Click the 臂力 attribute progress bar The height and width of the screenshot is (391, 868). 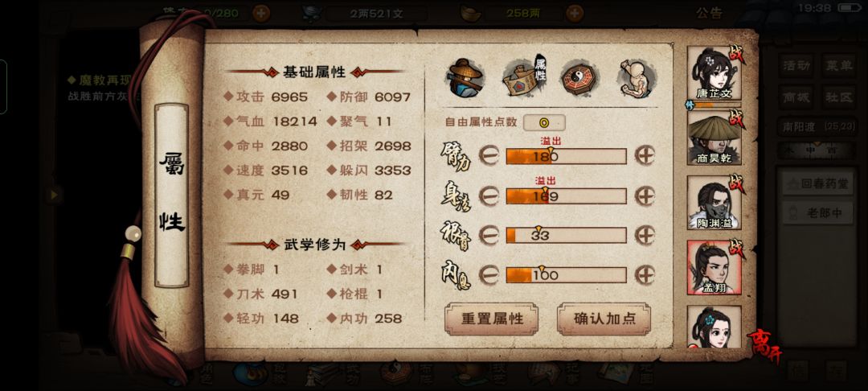click(567, 157)
